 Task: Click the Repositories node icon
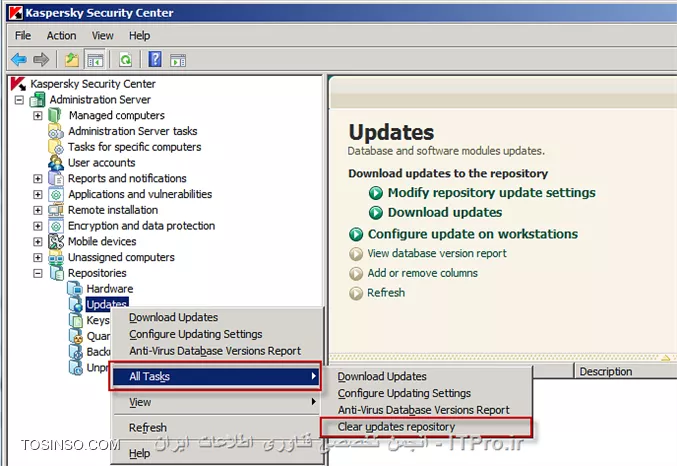click(x=57, y=273)
